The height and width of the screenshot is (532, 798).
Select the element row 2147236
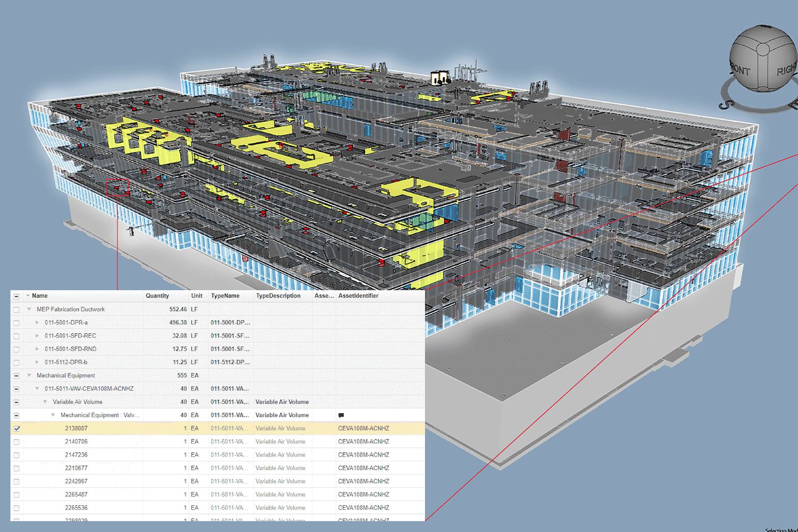tap(218, 455)
